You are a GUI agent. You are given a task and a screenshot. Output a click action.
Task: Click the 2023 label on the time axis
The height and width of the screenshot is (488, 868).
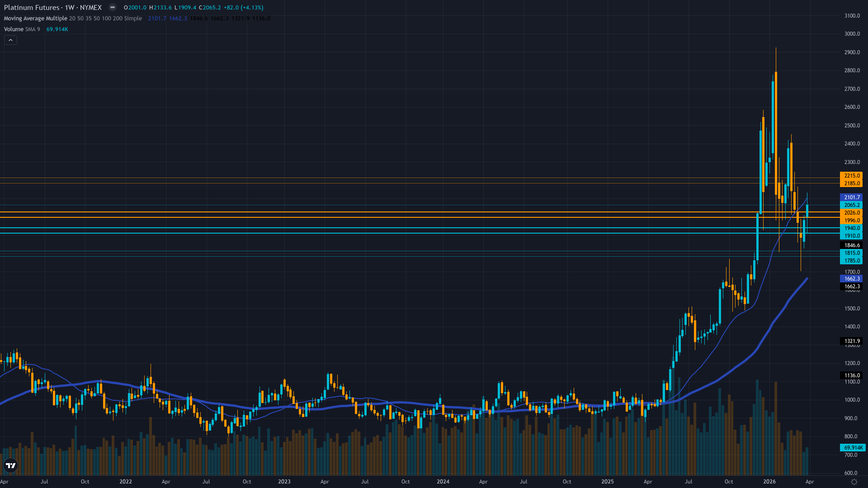284,482
